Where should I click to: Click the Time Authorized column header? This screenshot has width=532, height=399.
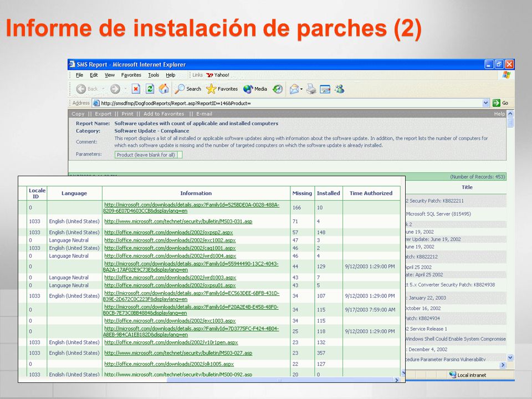click(x=371, y=193)
